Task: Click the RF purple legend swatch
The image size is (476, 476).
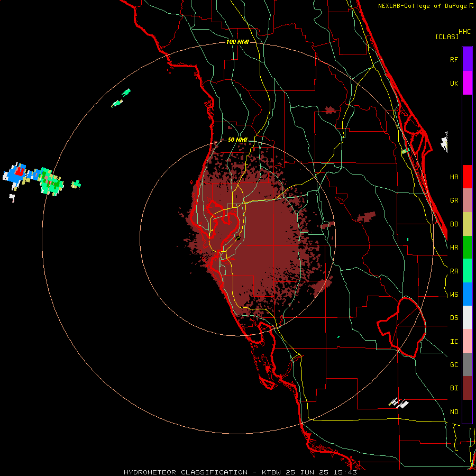Action: pyautogui.click(x=467, y=59)
